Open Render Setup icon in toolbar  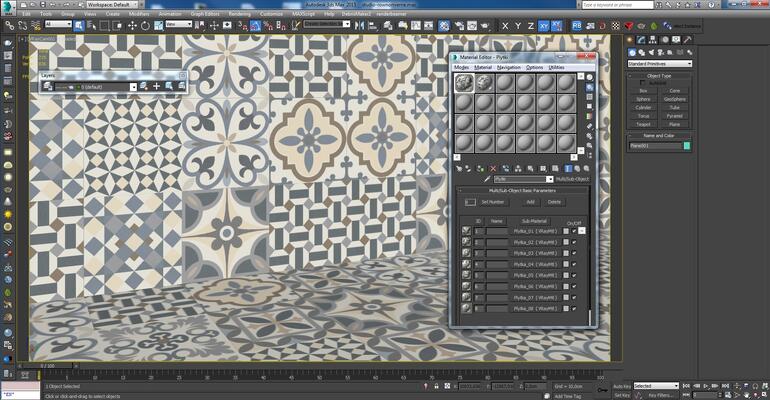(x=459, y=26)
